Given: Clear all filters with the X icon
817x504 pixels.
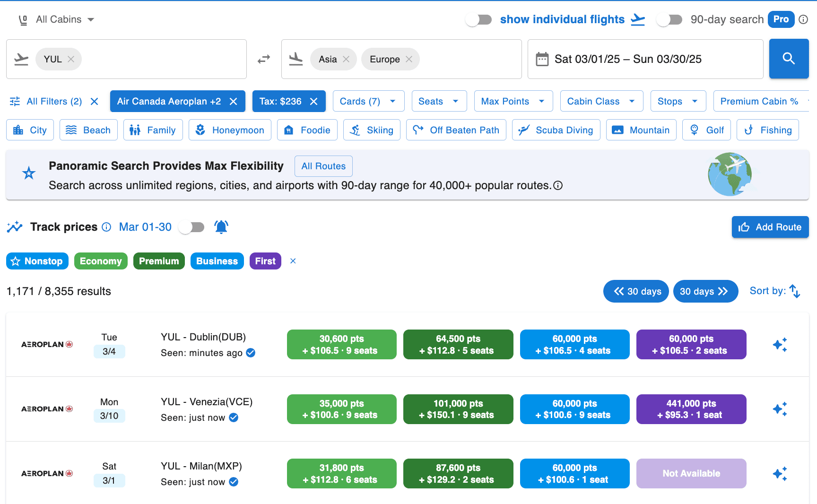Looking at the screenshot, I should click(94, 101).
